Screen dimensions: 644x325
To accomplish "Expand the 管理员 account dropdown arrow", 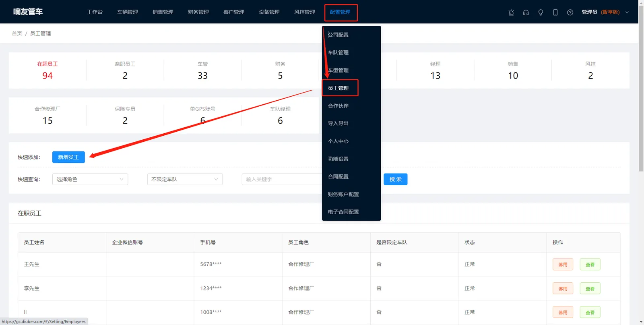I will tap(627, 12).
